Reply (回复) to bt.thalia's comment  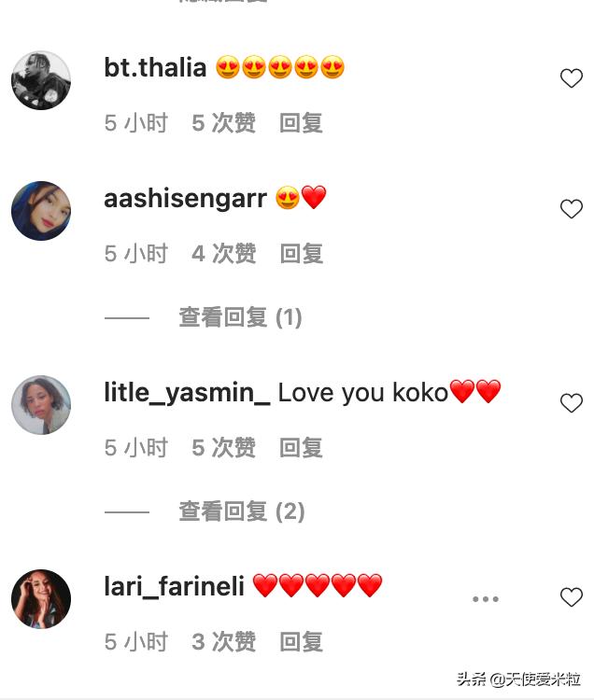point(301,123)
